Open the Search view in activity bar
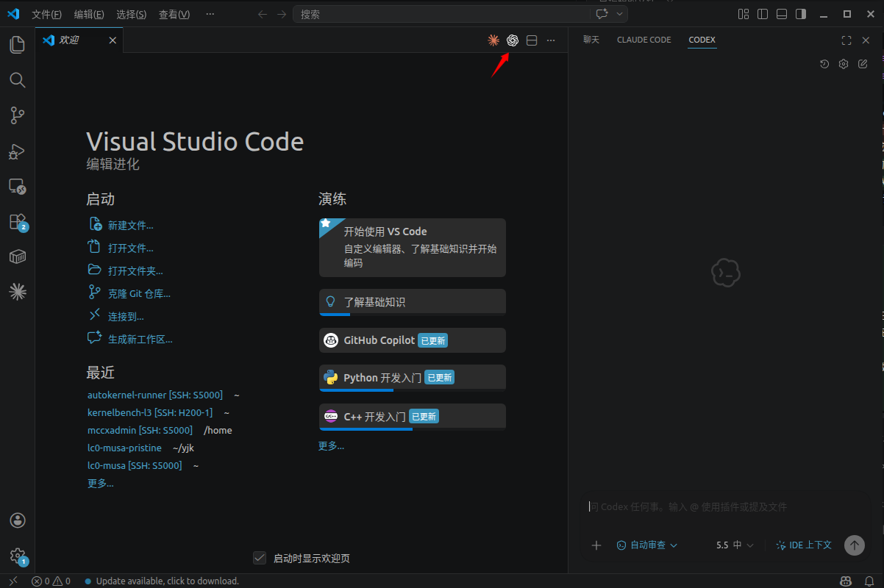The image size is (884, 588). [x=17, y=80]
